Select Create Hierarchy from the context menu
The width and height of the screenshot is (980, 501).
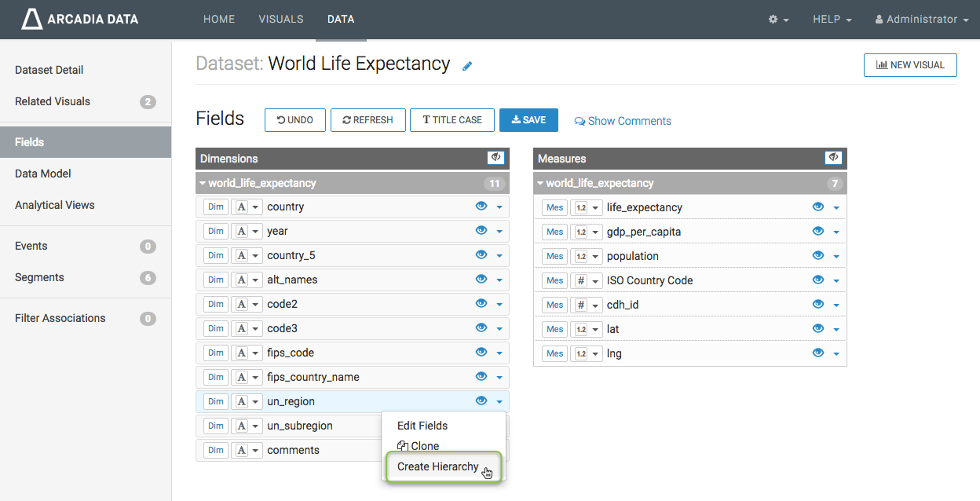tap(437, 466)
